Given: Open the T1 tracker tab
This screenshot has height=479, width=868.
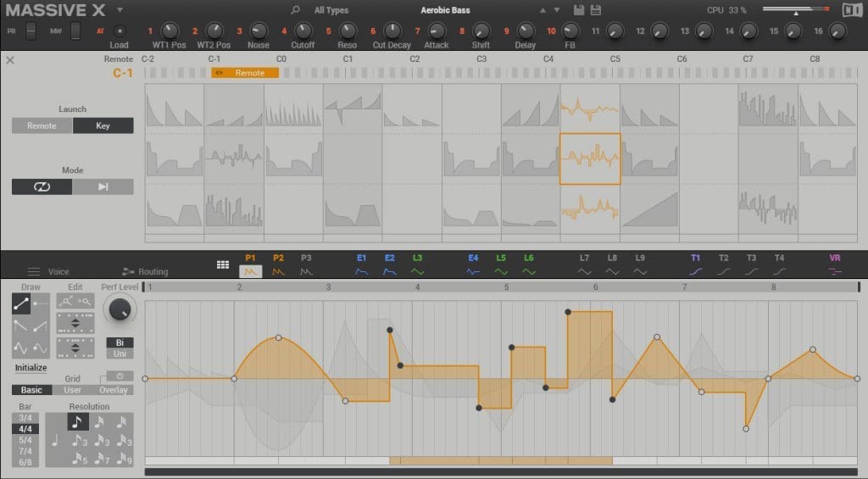Looking at the screenshot, I should click(695, 265).
